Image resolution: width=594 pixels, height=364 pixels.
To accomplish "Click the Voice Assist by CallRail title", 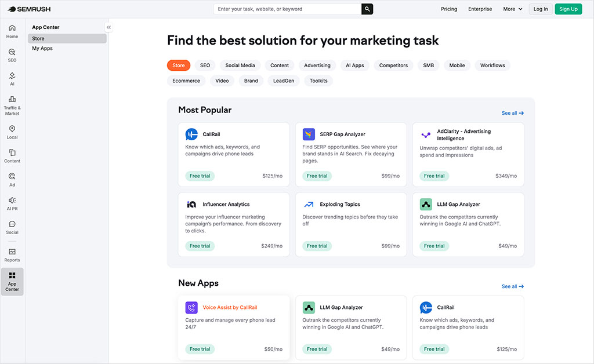I will [x=230, y=308].
